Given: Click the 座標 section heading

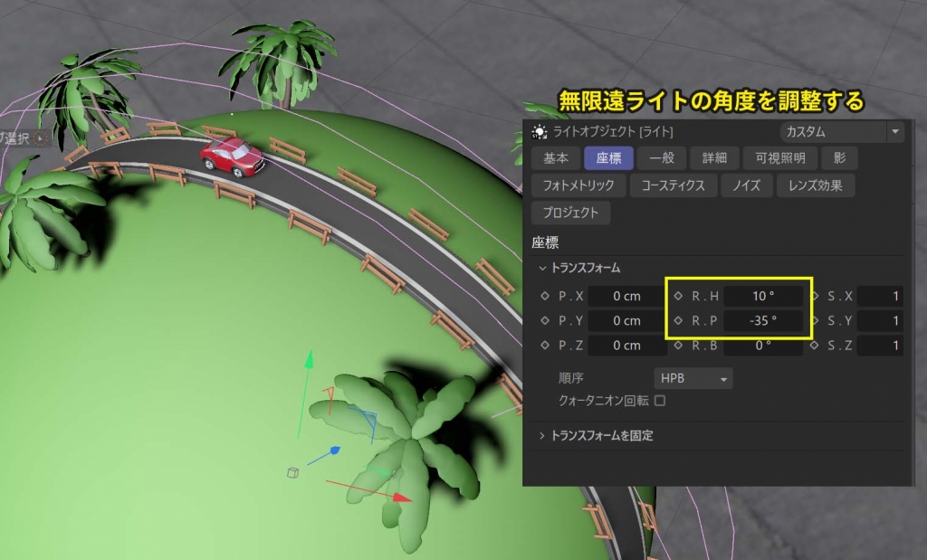Looking at the screenshot, I should [545, 242].
